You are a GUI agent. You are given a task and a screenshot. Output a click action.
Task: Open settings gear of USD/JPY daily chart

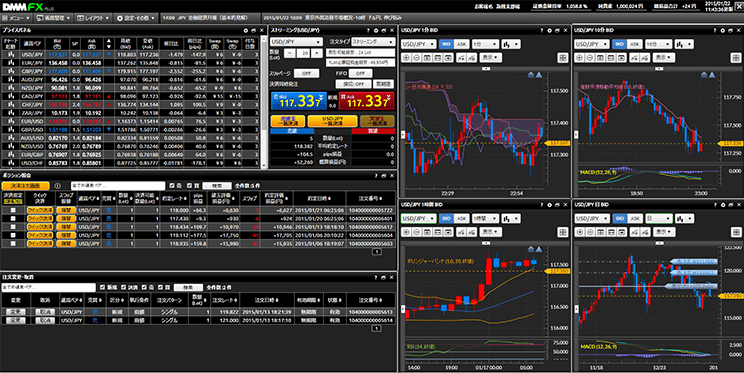pyautogui.click(x=723, y=205)
